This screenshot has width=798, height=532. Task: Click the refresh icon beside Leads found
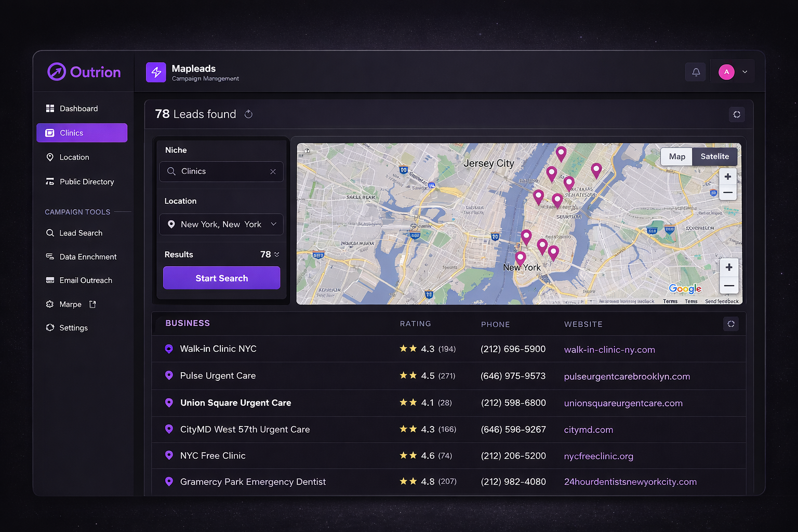click(248, 114)
